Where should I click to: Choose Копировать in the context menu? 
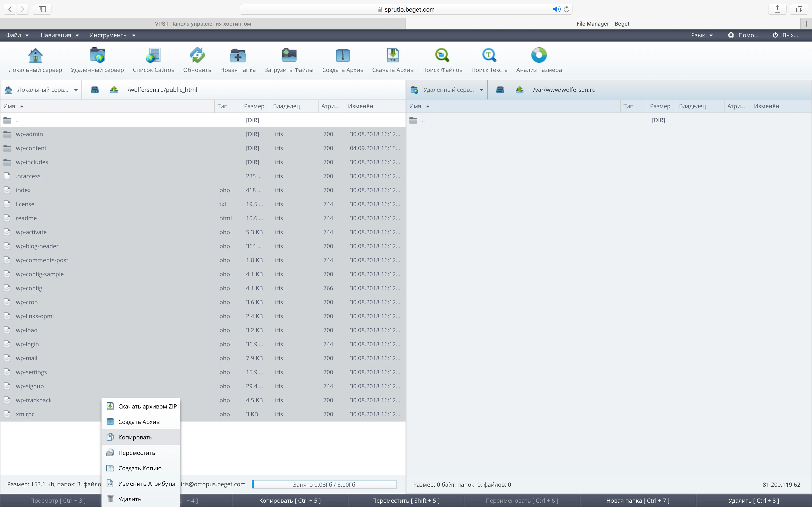[x=135, y=437]
